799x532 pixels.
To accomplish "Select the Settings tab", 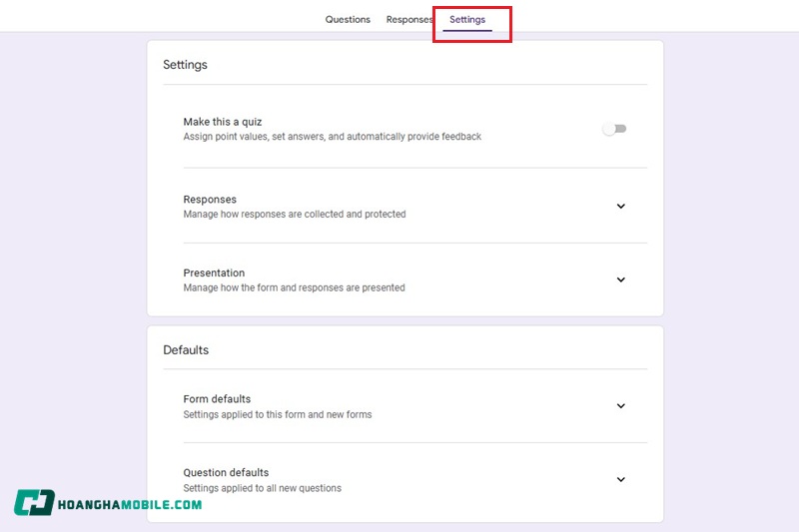I will click(467, 20).
